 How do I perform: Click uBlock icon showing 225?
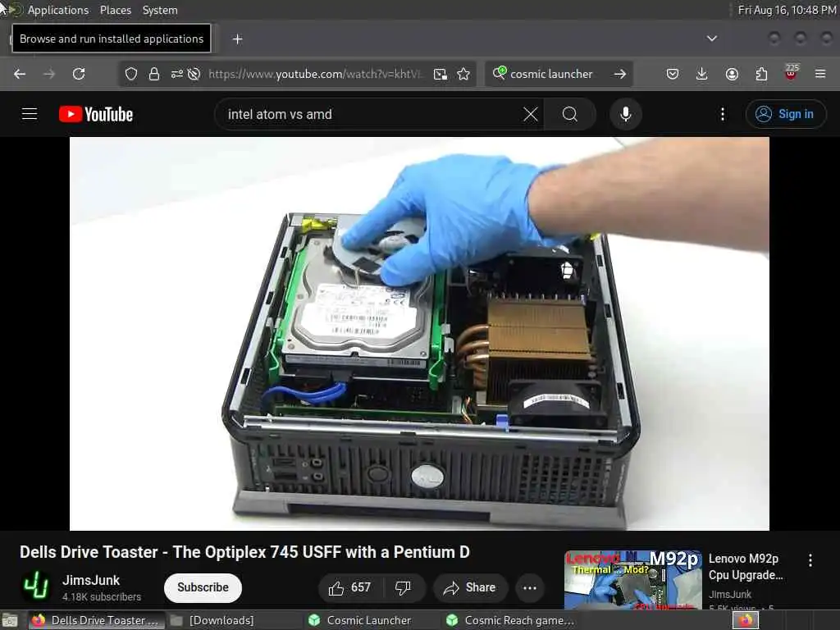tap(792, 72)
